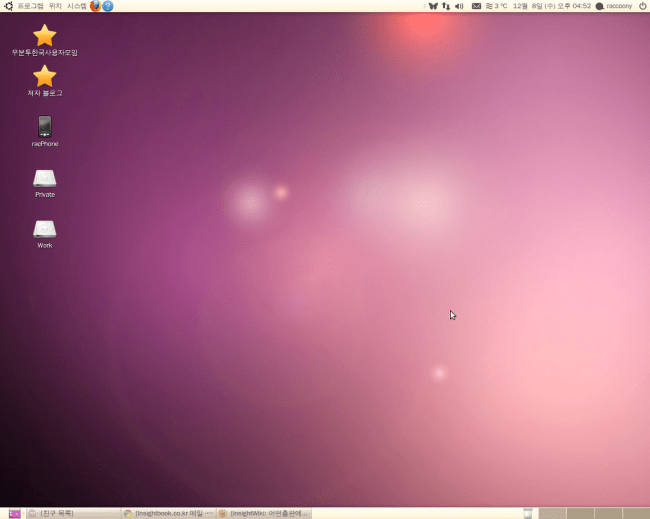Open the Private drive icon

[x=44, y=178]
